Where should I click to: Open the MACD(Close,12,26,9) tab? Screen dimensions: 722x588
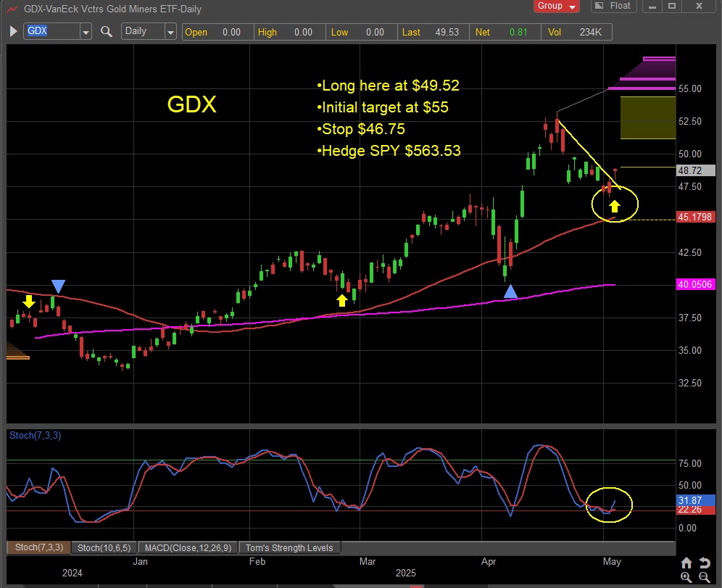click(x=188, y=547)
